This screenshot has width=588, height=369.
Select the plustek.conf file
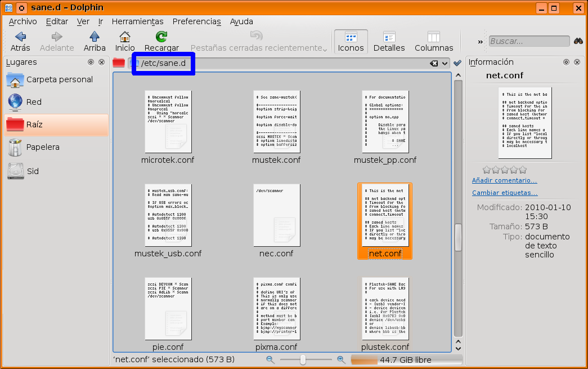(x=385, y=314)
